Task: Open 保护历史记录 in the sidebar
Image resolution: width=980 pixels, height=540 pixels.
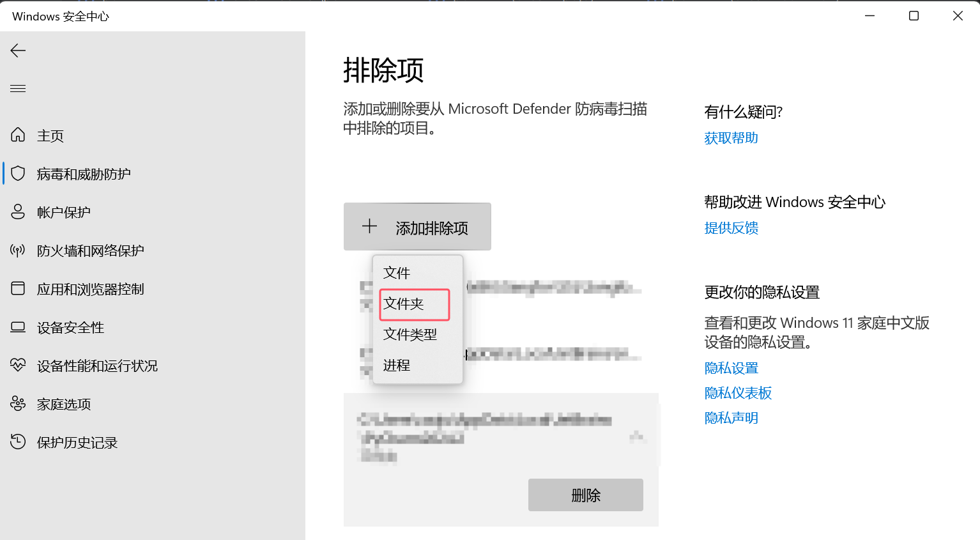Action: coord(77,442)
